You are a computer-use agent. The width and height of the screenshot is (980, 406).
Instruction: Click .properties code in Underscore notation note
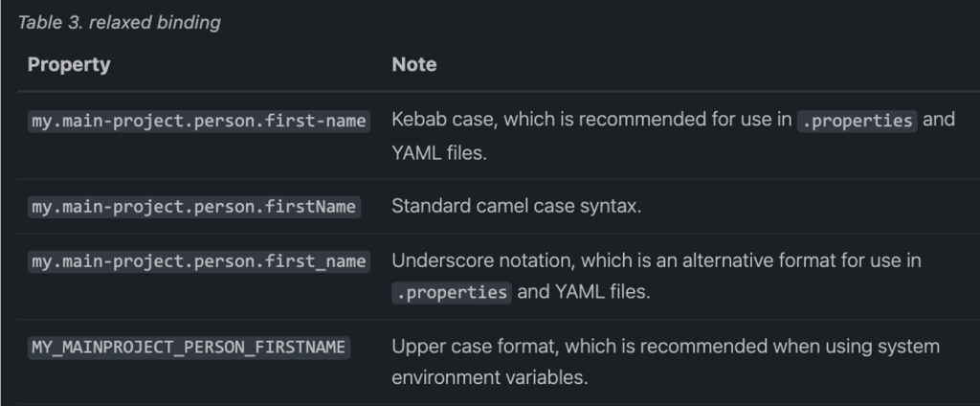tap(452, 292)
